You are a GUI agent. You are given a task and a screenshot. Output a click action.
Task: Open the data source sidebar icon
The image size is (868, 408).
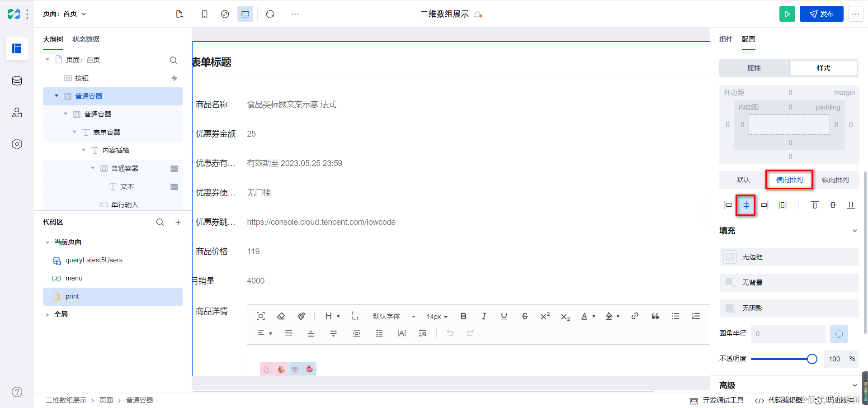click(17, 81)
